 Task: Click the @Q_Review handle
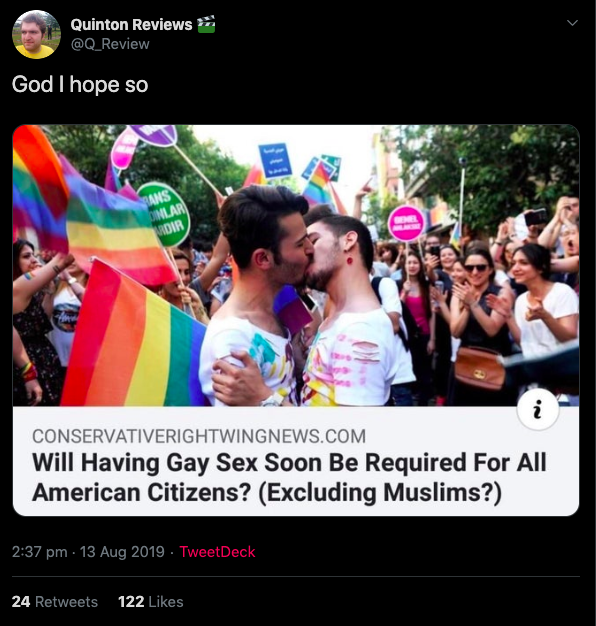(110, 44)
